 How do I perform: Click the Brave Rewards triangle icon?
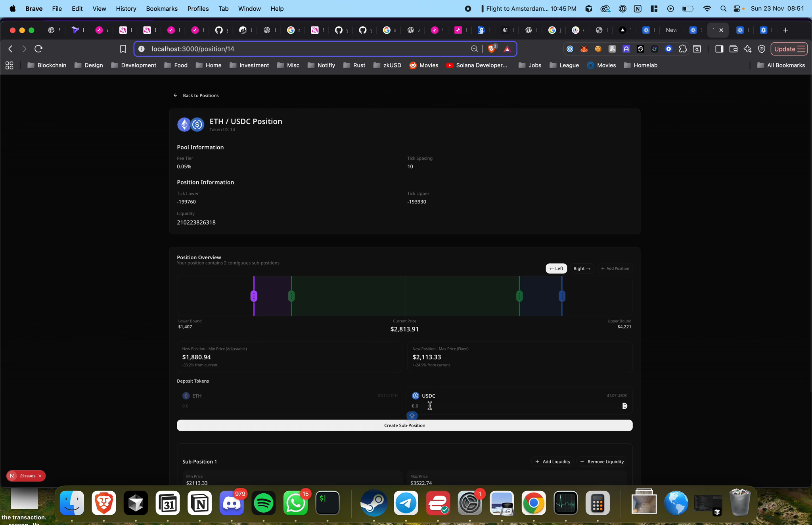(x=507, y=49)
